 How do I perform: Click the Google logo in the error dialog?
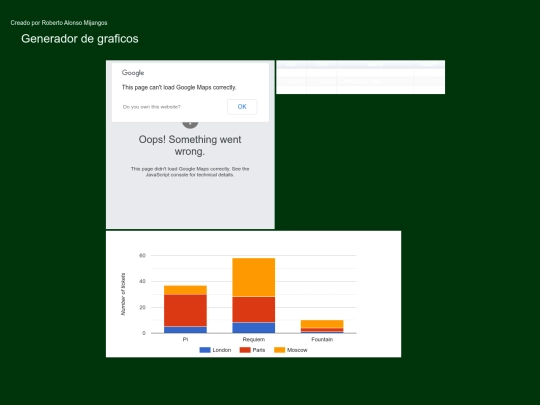point(133,73)
